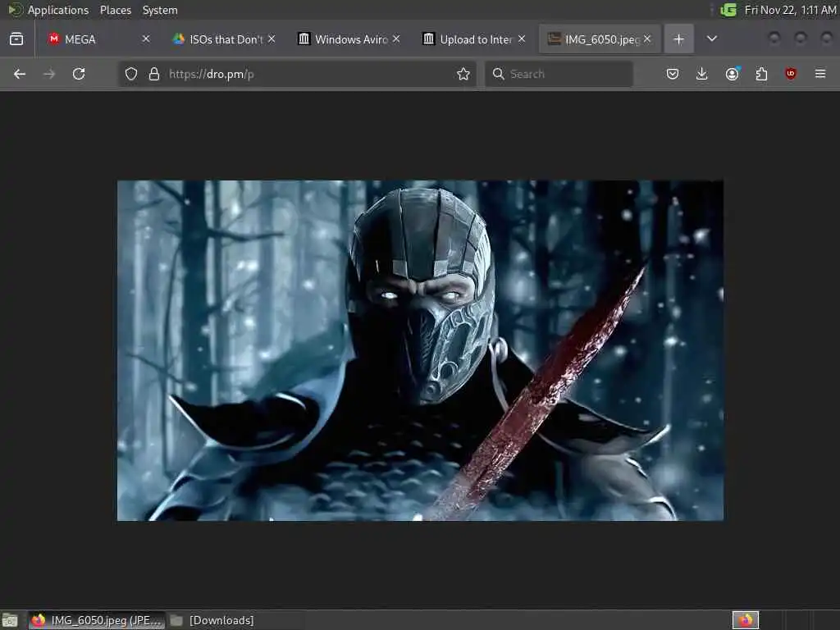
Task: Open the clock showing Fri Nov 22
Action: pyautogui.click(x=790, y=10)
